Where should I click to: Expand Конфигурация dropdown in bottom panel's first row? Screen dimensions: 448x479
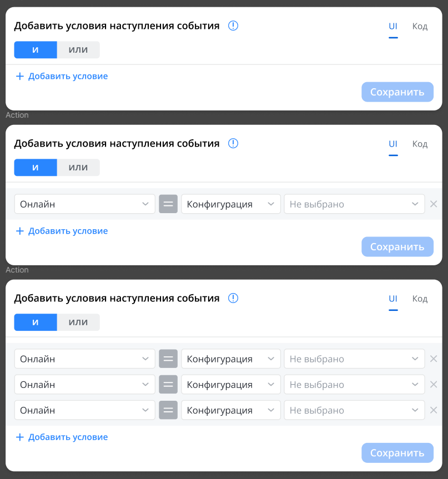pos(231,359)
